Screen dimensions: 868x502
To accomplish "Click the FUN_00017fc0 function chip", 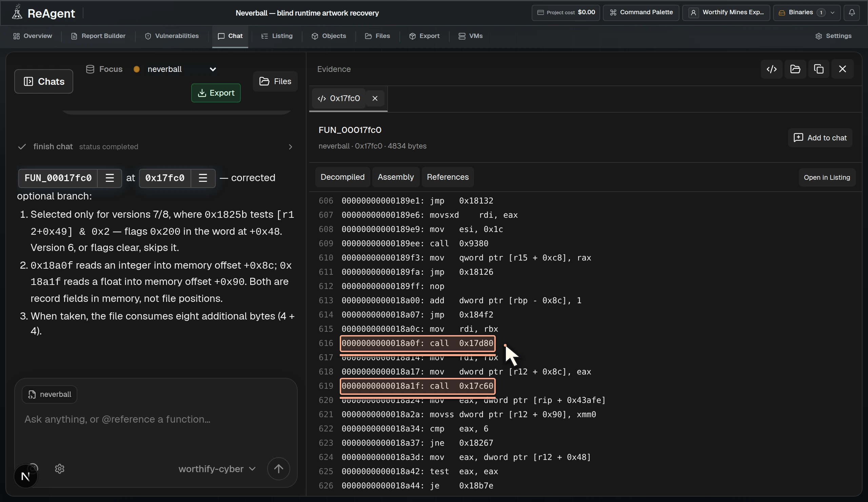I will [x=58, y=178].
